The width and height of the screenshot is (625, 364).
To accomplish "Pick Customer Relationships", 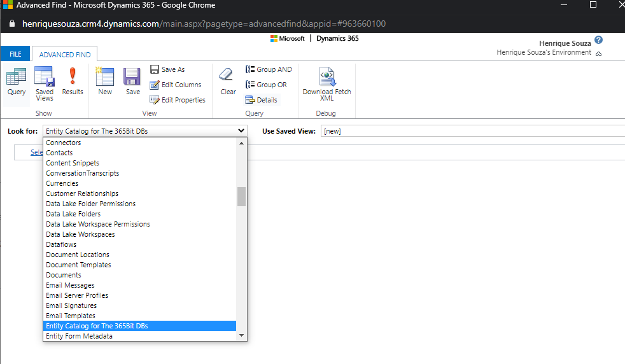I will (x=139, y=193).
